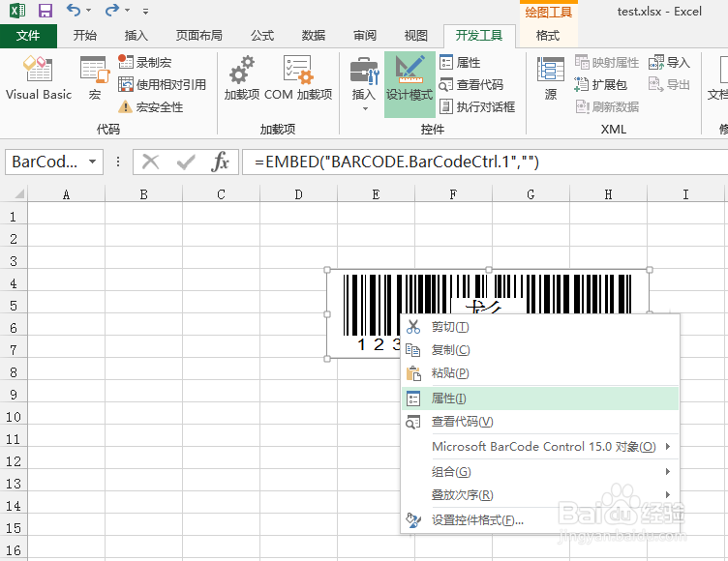Choose Properties (属性) in context menu
The height and width of the screenshot is (561, 728).
[x=540, y=399]
